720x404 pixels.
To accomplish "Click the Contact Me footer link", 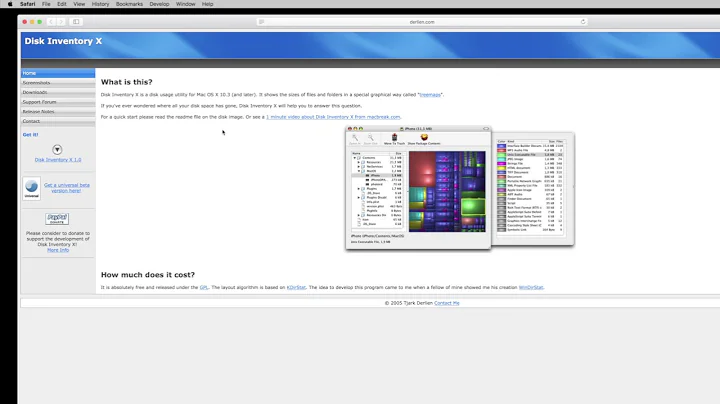I will pyautogui.click(x=447, y=303).
